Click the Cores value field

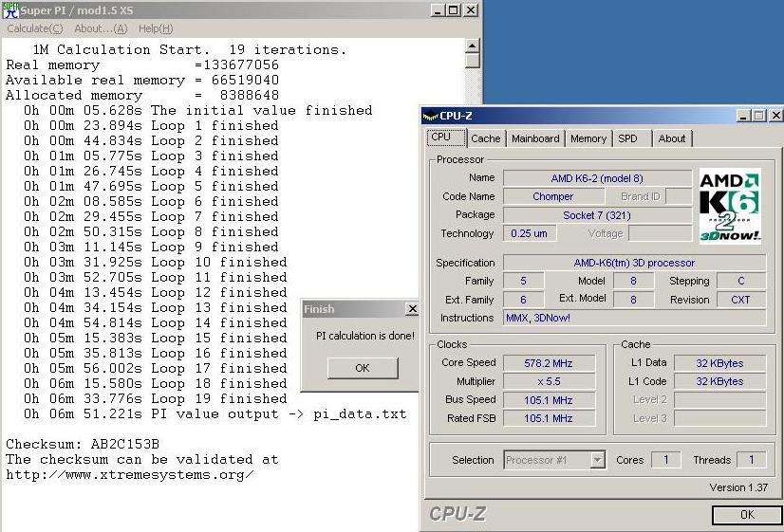[x=665, y=460]
